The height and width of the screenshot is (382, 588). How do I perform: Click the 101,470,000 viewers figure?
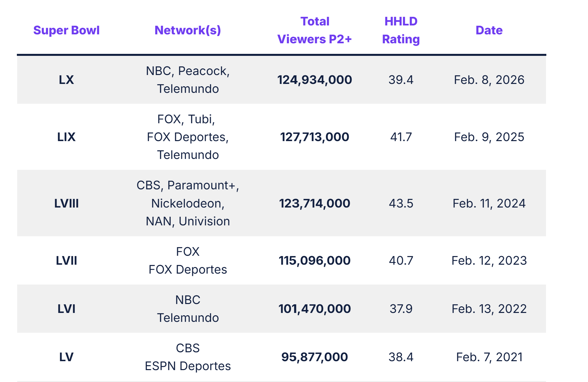315,309
